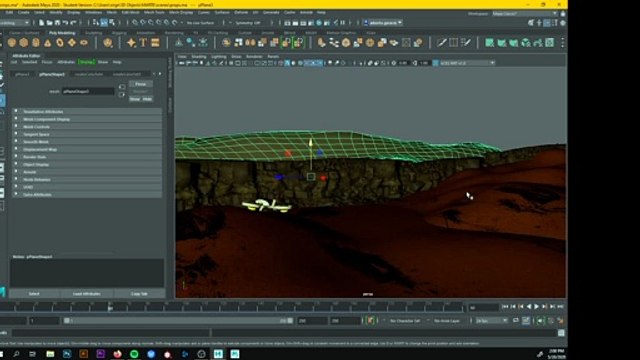Click the Save Scene icon
Viewport: 640px width, 360px height.
click(58, 23)
